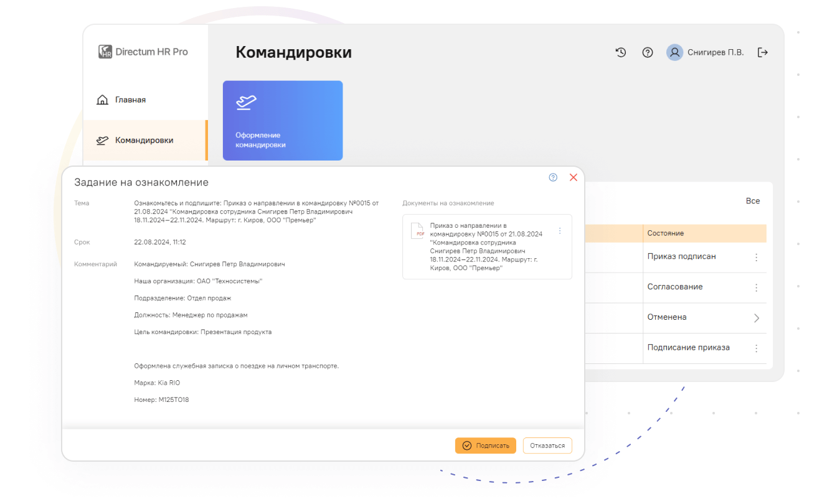Click the deadline value 22.08.2024, 11:12
Screen dimensions: 822x504
(160, 242)
